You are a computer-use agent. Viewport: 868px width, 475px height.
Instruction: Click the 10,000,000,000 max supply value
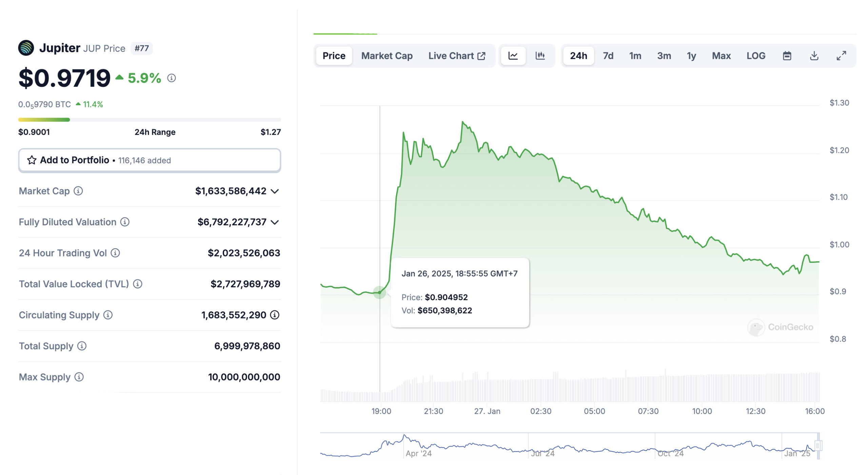click(244, 377)
